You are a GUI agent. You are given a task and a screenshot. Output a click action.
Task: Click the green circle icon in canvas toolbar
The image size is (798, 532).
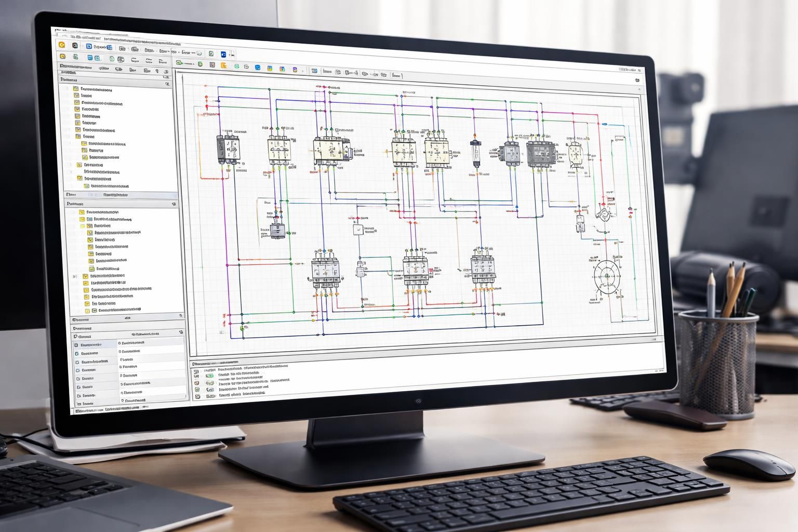[237, 66]
